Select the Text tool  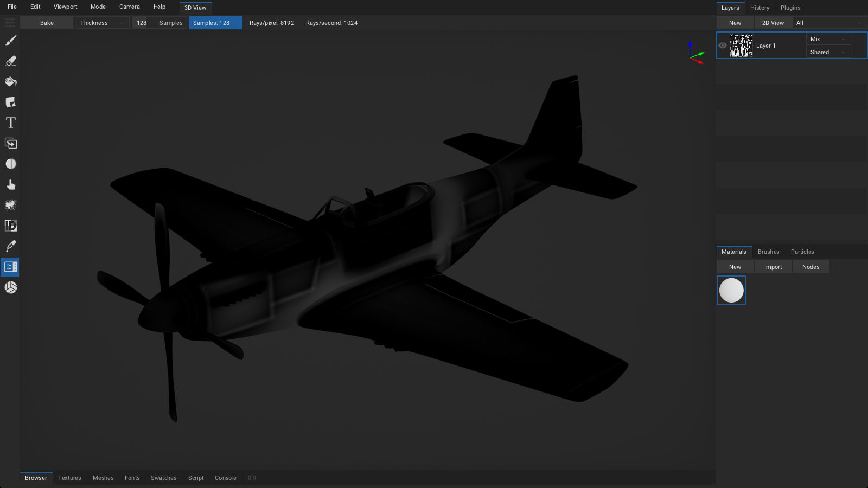11,123
